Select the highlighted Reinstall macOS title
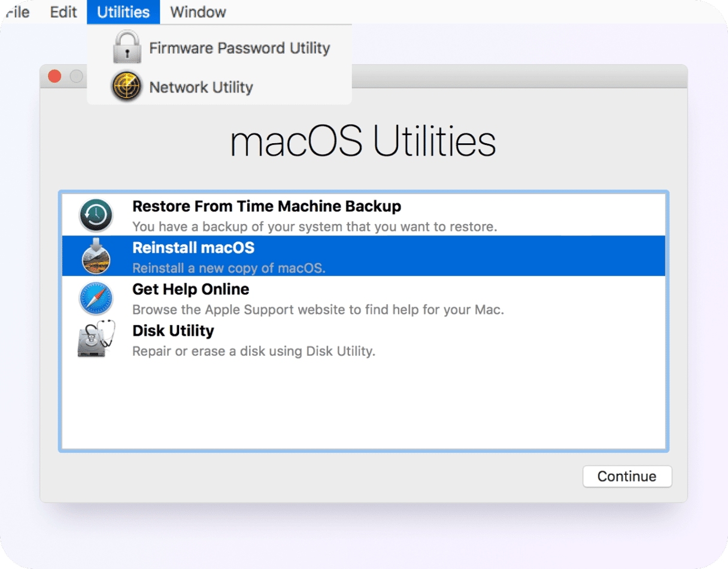The image size is (728, 569). coord(193,248)
